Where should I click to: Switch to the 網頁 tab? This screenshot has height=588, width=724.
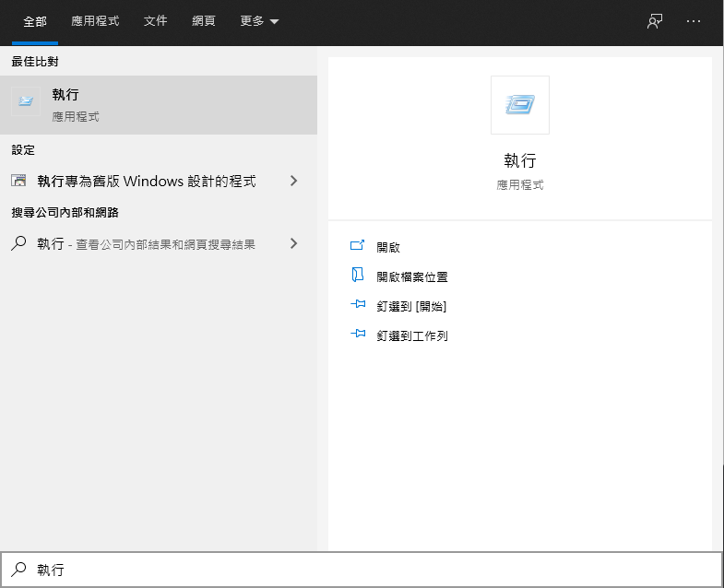pos(204,21)
